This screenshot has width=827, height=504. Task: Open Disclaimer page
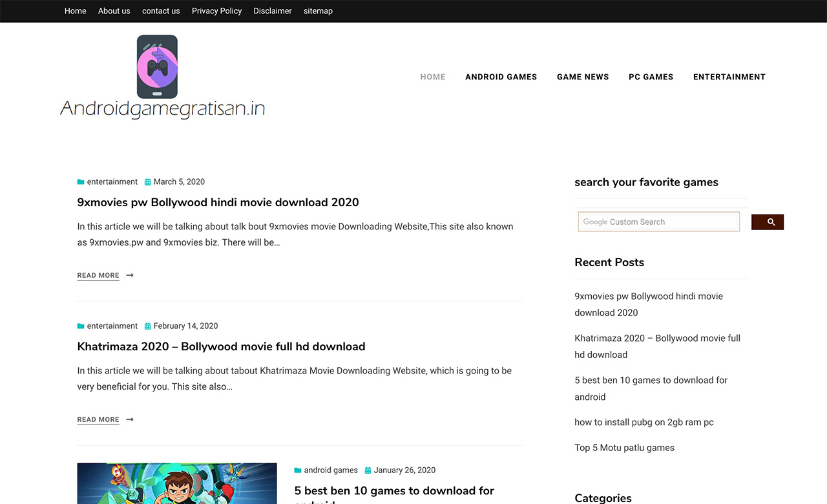tap(273, 11)
